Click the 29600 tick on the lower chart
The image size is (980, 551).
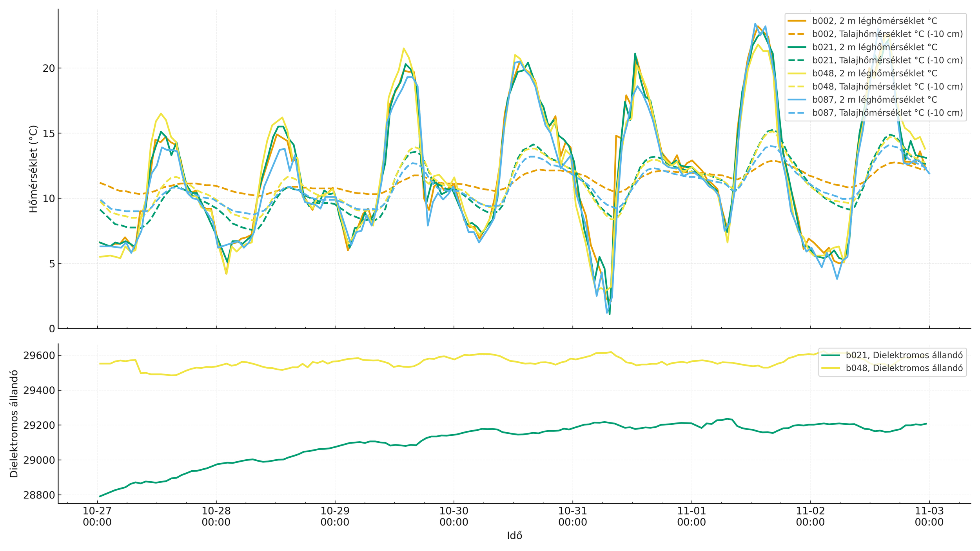[x=39, y=356]
